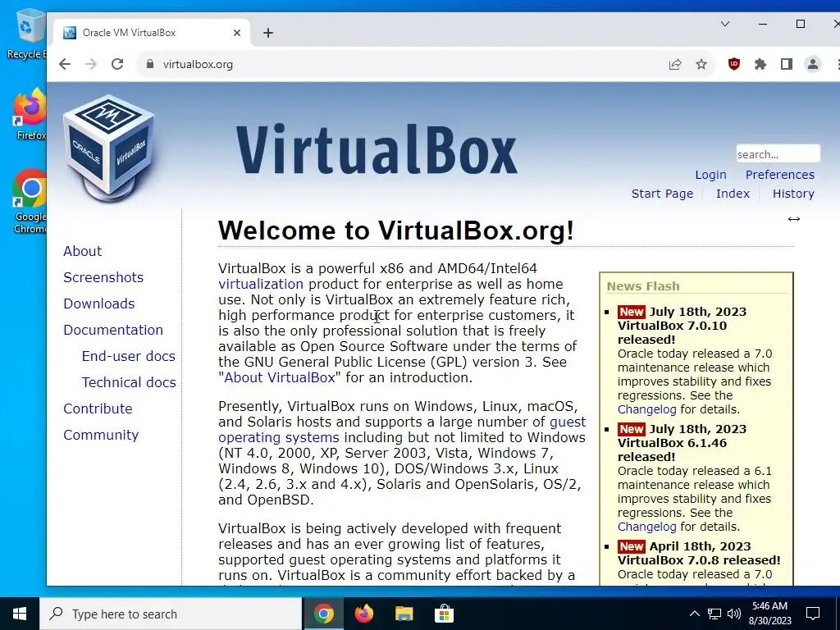840x630 pixels.
Task: Open a new tab with plus button
Action: 268,33
